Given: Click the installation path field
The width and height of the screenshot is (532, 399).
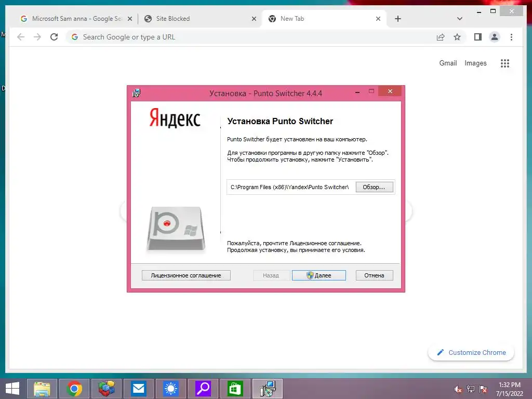Looking at the screenshot, I should click(291, 187).
